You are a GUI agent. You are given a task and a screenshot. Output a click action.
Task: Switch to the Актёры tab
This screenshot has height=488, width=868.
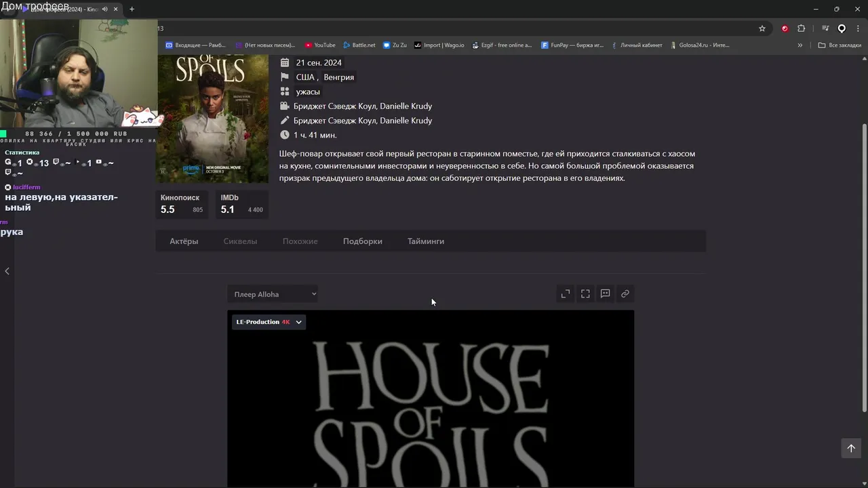[x=184, y=241]
